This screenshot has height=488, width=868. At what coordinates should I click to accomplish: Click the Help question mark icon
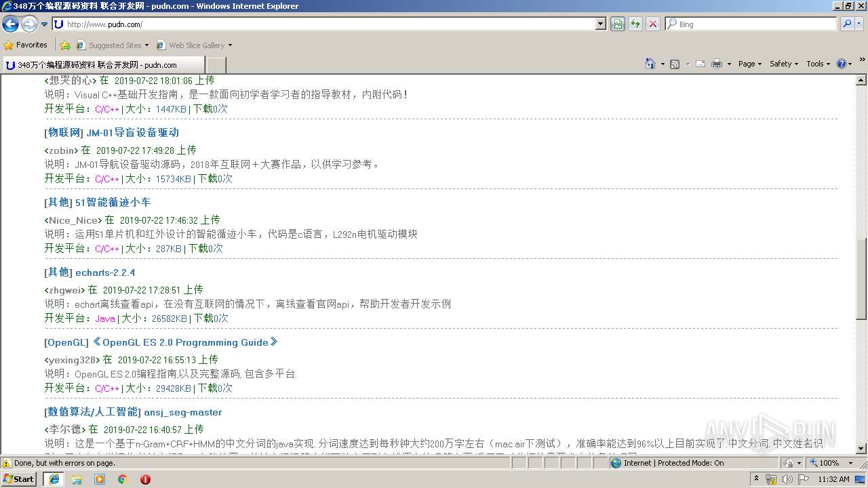(x=841, y=64)
